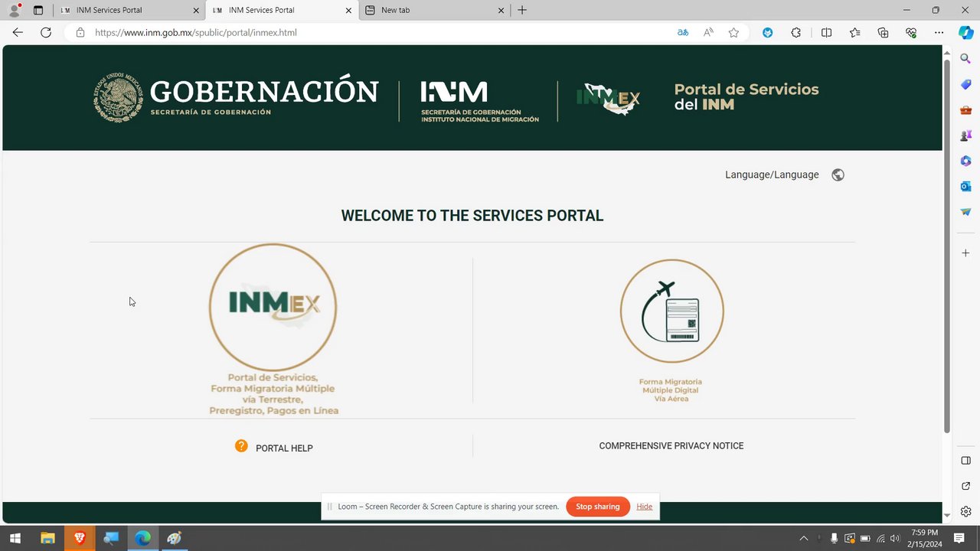Open Forma Migratoria Múltiple Digital Vía Aérea caption
This screenshot has height=551, width=980.
click(x=671, y=390)
